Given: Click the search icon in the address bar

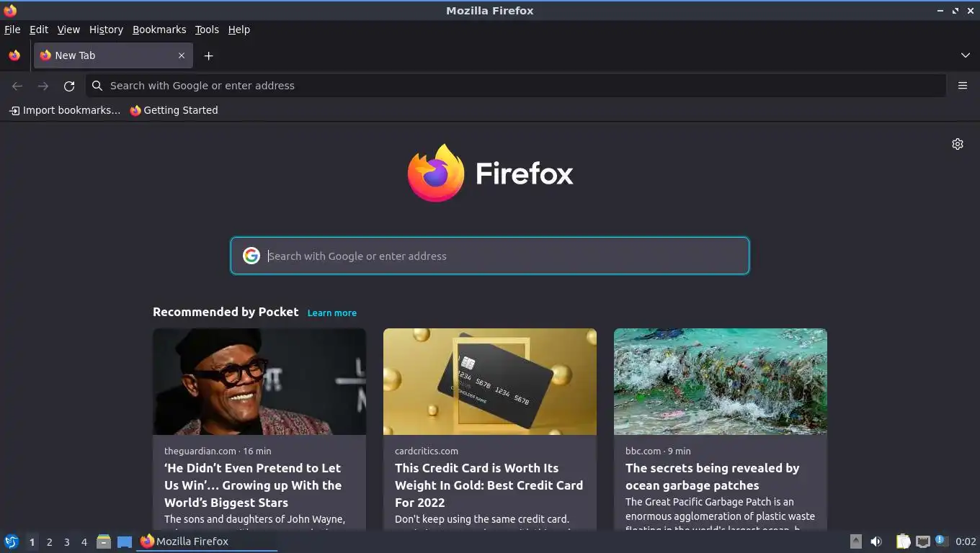Looking at the screenshot, I should [97, 86].
